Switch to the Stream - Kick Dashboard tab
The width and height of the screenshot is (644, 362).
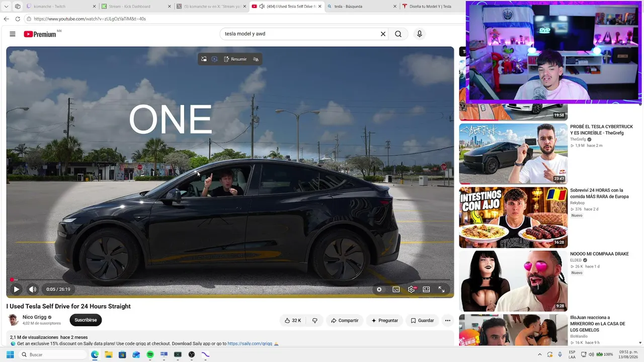tap(137, 7)
